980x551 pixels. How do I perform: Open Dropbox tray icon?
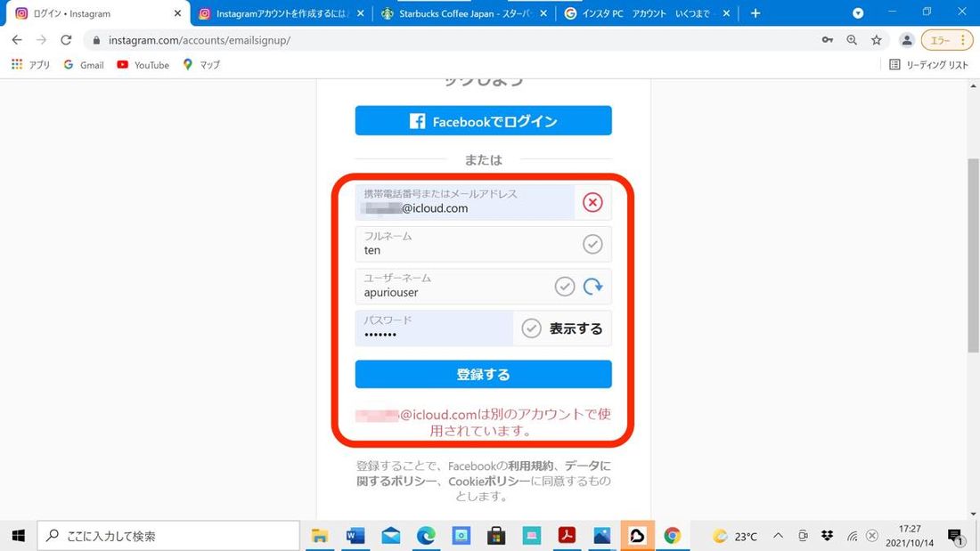coord(827,535)
